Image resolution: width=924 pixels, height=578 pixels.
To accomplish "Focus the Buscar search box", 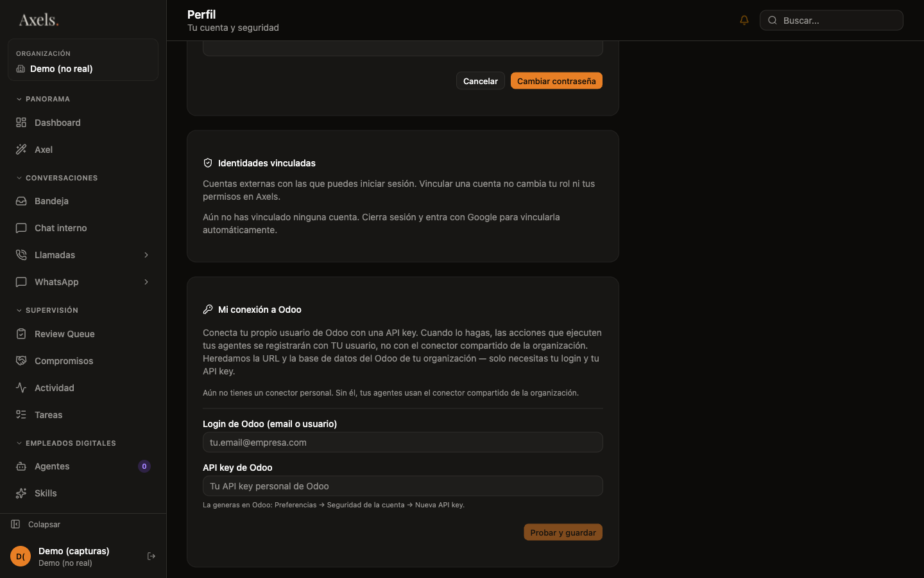I will point(832,21).
